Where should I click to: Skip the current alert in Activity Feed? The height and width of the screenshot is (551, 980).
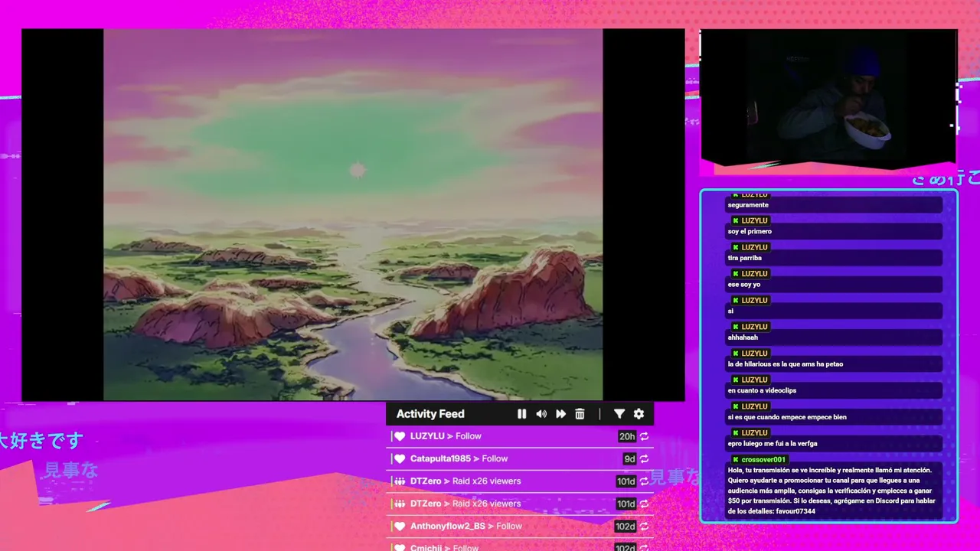(560, 414)
